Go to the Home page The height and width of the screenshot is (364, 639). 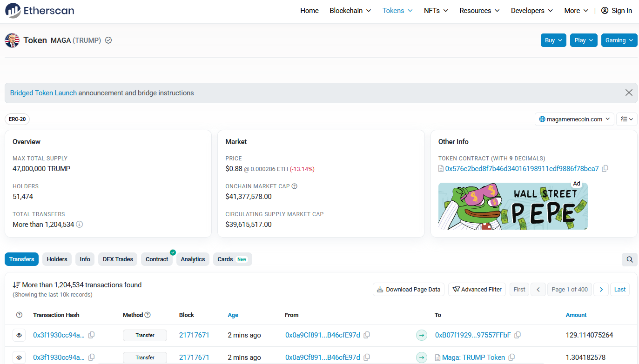(309, 11)
